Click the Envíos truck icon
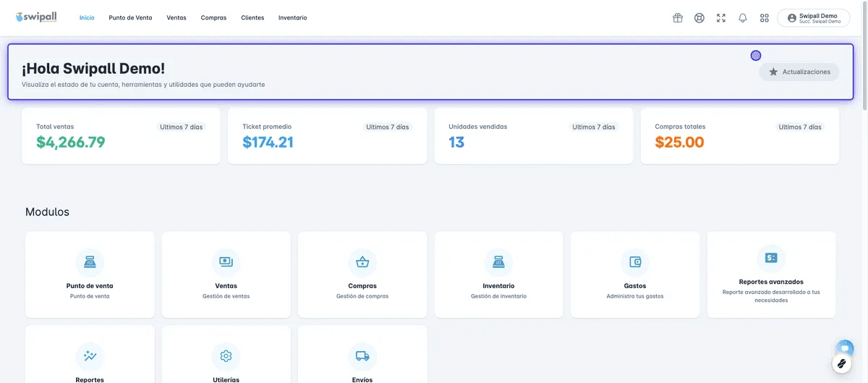 point(362,356)
